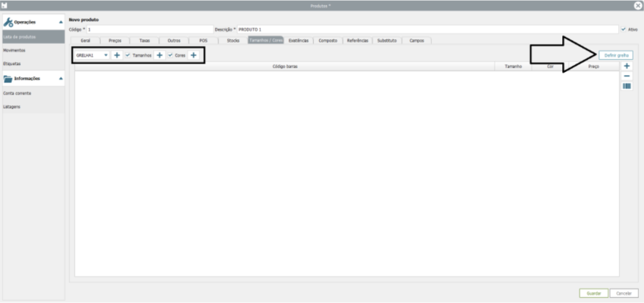The height and width of the screenshot is (303, 644).
Task: Collapse the Informações section arrow
Action: point(61,78)
